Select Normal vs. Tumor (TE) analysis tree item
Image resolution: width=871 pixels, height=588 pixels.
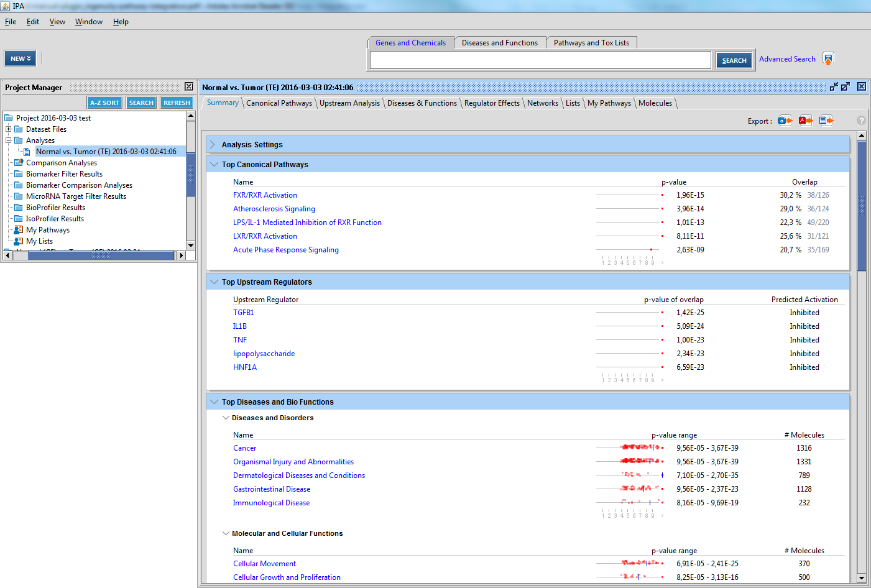coord(106,152)
